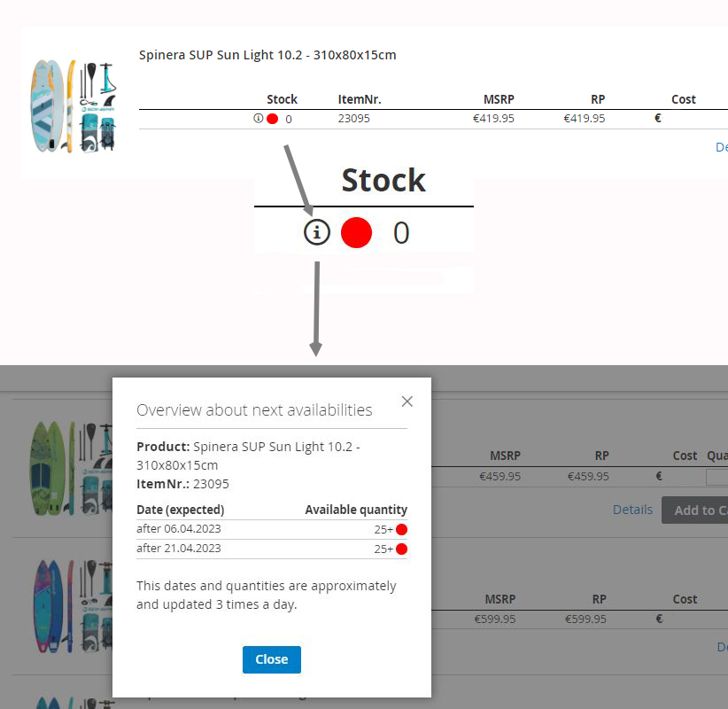Click the ItemNr. column header
The image size is (728, 709).
point(360,99)
